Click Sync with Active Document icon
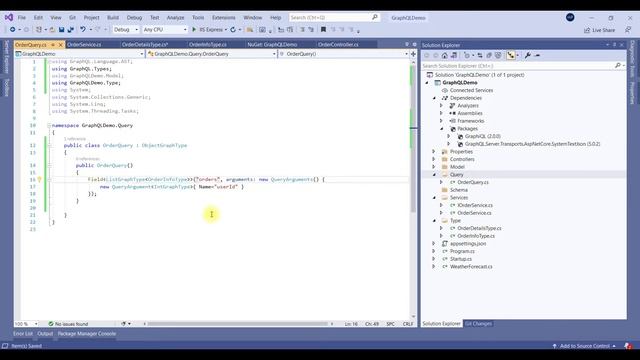Screen dimensions: 640x360 tap(480, 56)
